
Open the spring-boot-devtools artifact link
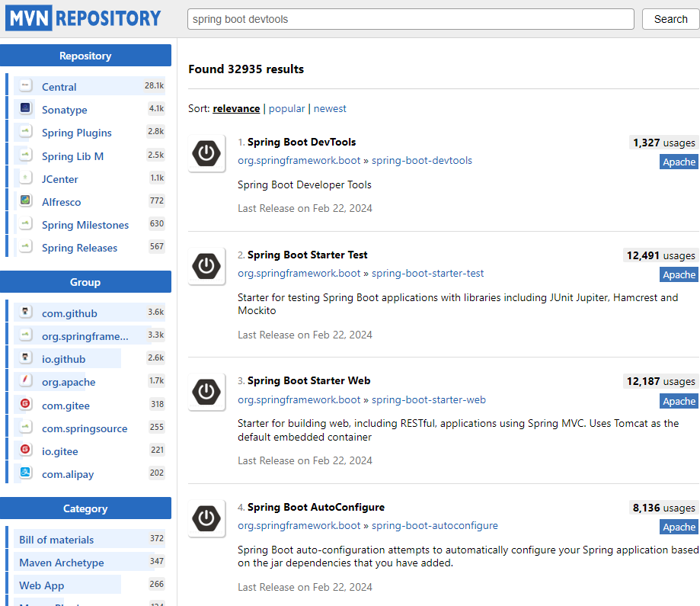[x=421, y=160]
